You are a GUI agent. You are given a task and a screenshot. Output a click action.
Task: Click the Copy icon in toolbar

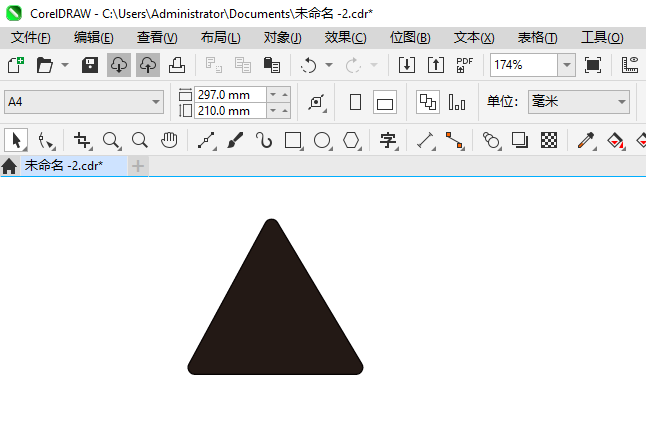click(x=243, y=65)
